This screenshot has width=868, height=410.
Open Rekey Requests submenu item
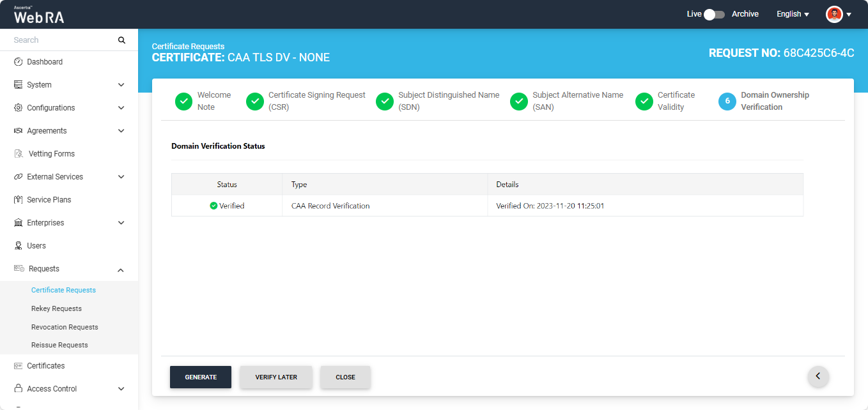point(56,308)
